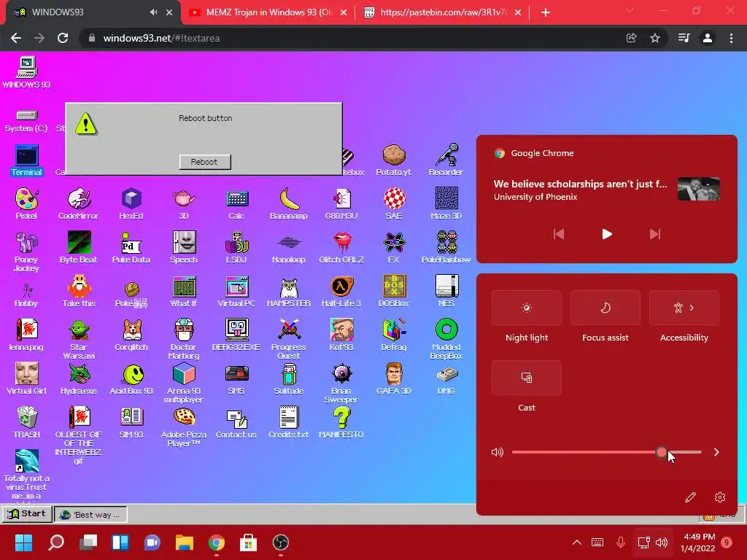Expand sound output options chevron beside volume slider

coord(716,452)
